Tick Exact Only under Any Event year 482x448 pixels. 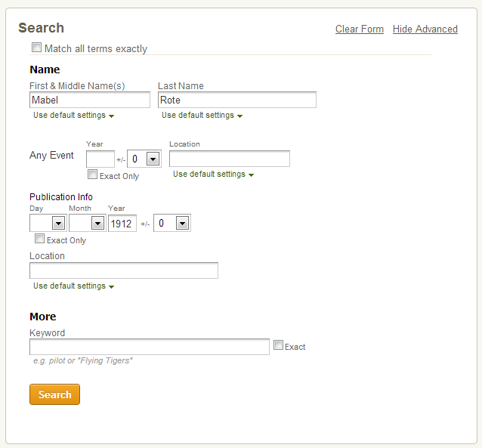coord(92,175)
